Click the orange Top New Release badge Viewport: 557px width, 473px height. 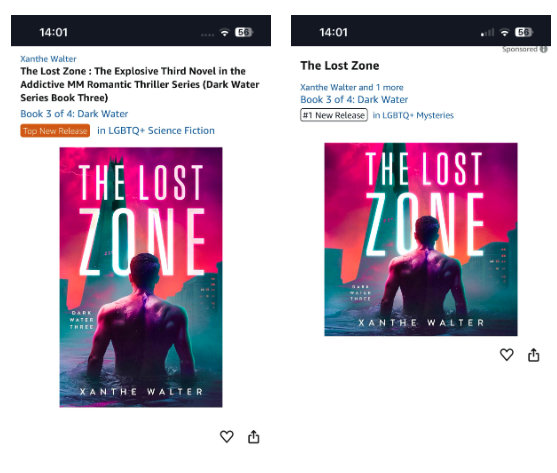pos(55,131)
